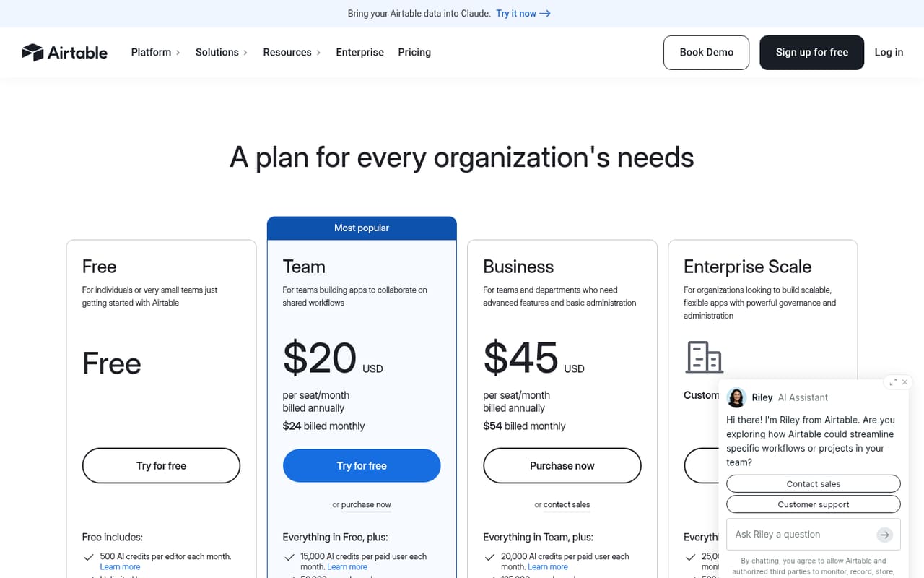924x578 pixels.
Task: Click the Business plan contact sales link
Action: coord(567,505)
